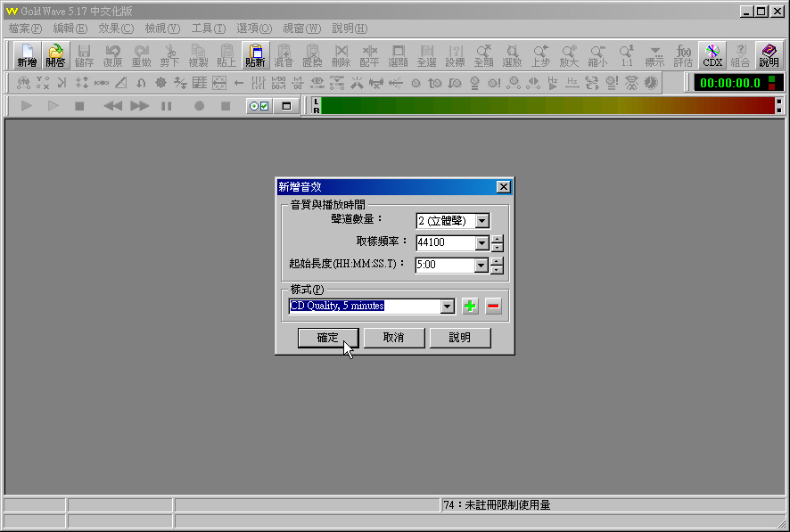Expand the 聲道數量 channel count dropdown

[481, 221]
